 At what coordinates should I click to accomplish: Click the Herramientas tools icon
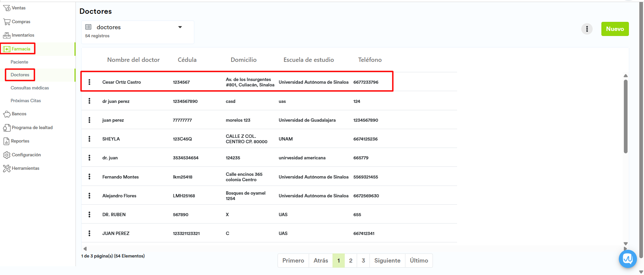point(7,168)
